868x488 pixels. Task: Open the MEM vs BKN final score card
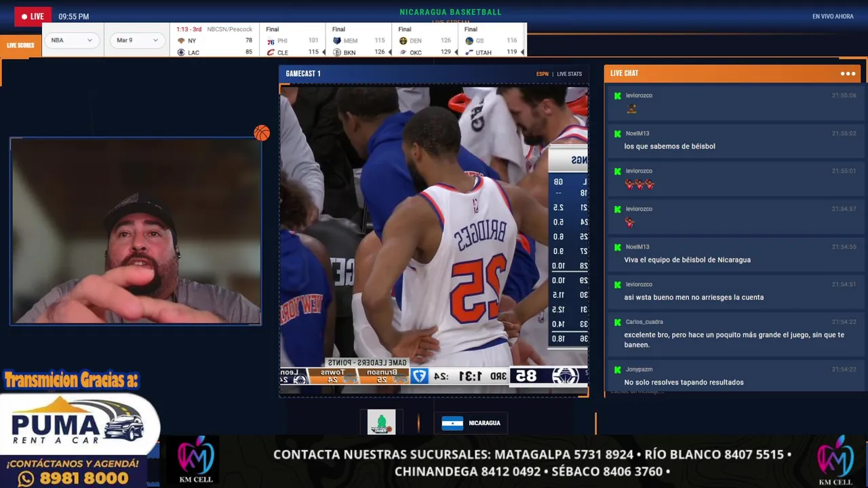click(359, 41)
